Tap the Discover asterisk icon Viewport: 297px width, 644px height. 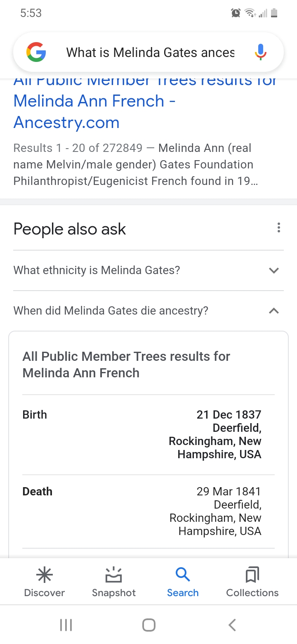pyautogui.click(x=44, y=574)
